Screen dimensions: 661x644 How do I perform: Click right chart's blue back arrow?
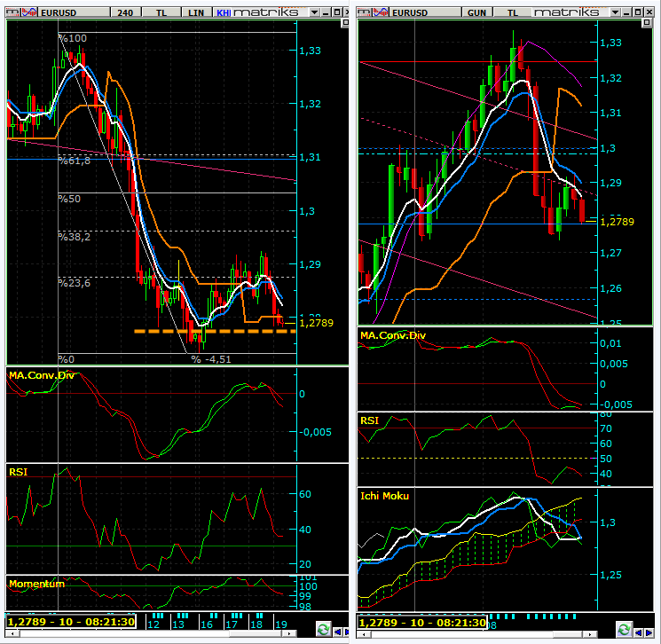coord(640,630)
